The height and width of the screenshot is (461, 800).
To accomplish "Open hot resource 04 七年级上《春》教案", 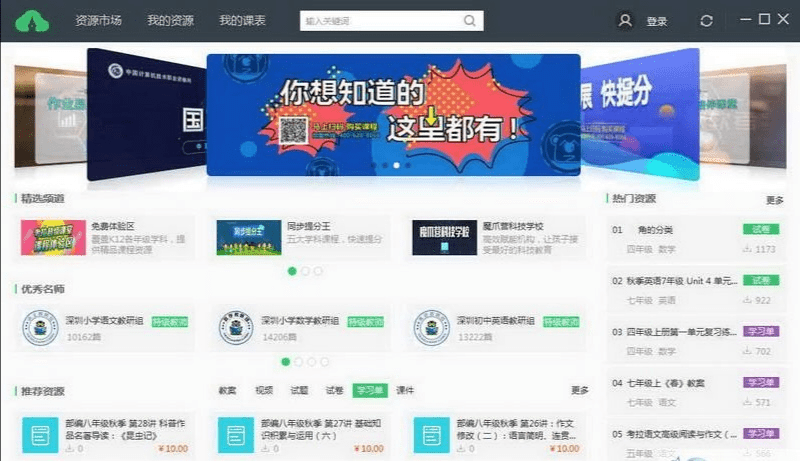I will [x=665, y=383].
